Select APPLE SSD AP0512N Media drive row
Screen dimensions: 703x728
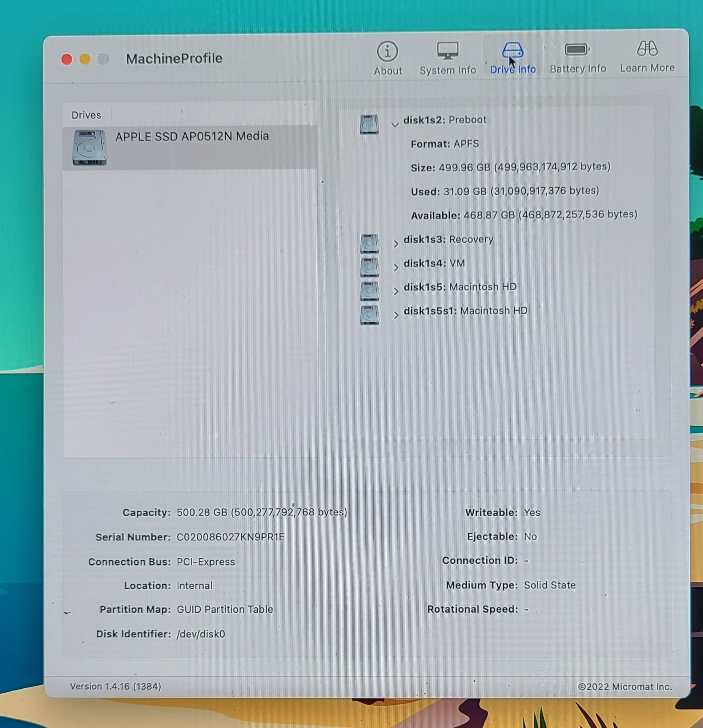tap(192, 137)
